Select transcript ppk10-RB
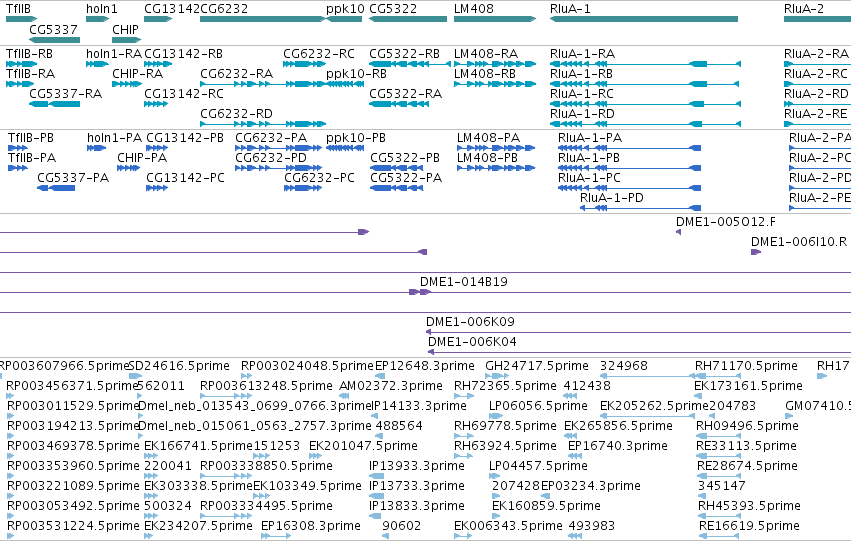Image resolution: width=851 pixels, height=541 pixels. (345, 84)
